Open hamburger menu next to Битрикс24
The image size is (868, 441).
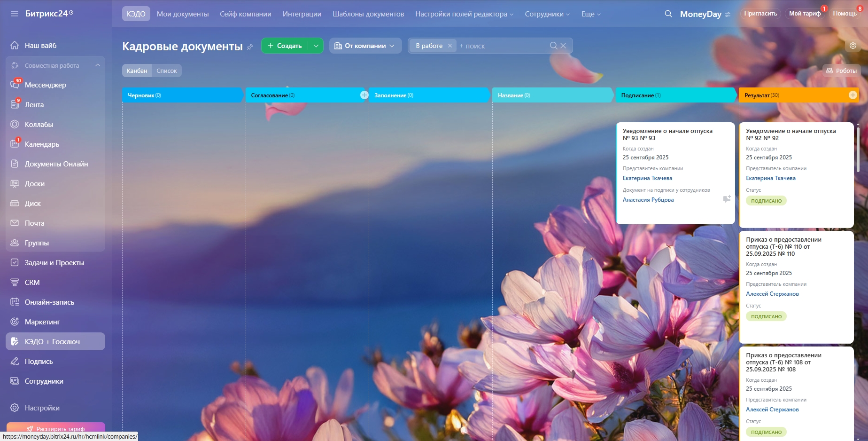[15, 14]
